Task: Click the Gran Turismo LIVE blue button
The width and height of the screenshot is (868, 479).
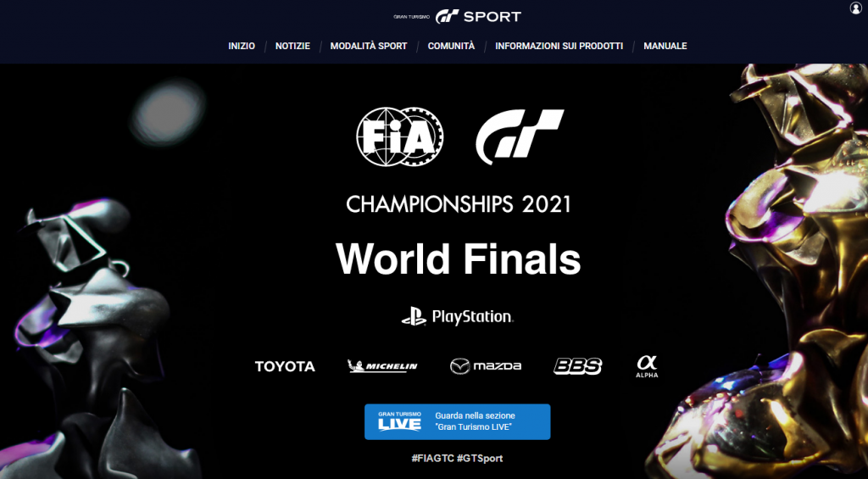Action: [457, 422]
